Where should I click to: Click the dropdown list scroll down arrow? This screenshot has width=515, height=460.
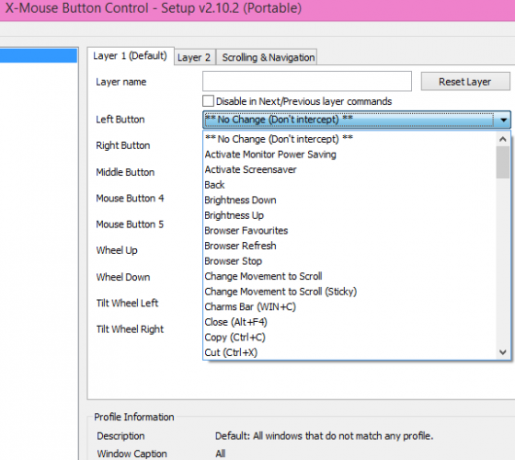coord(503,352)
